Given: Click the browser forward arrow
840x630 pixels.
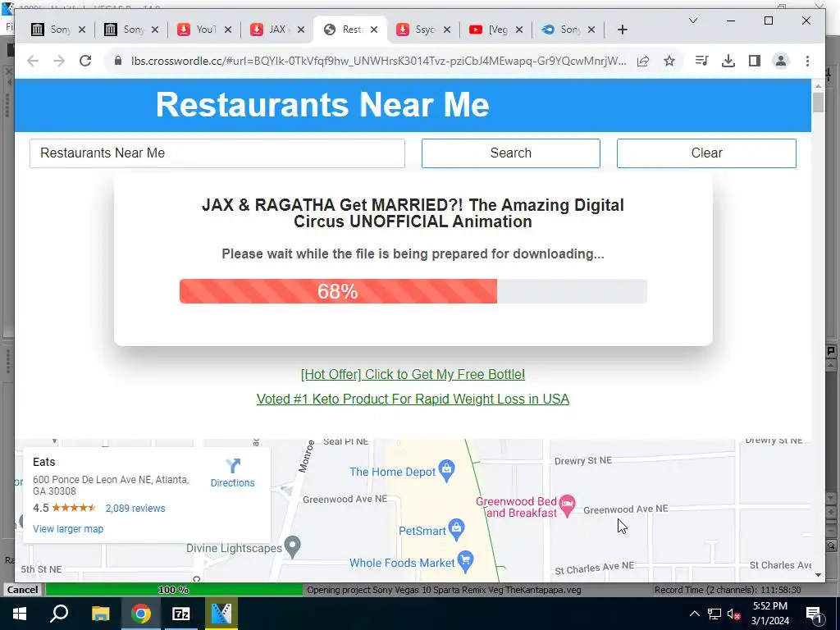Looking at the screenshot, I should tap(59, 61).
